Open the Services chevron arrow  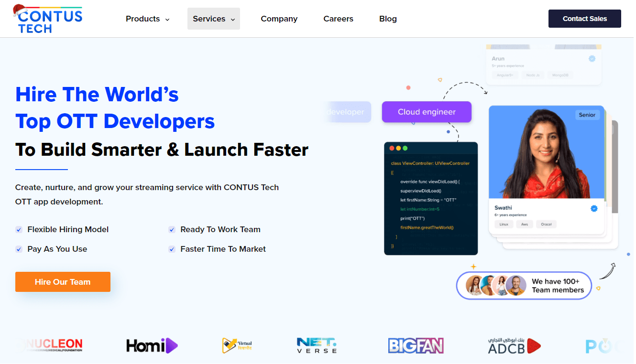pyautogui.click(x=233, y=19)
